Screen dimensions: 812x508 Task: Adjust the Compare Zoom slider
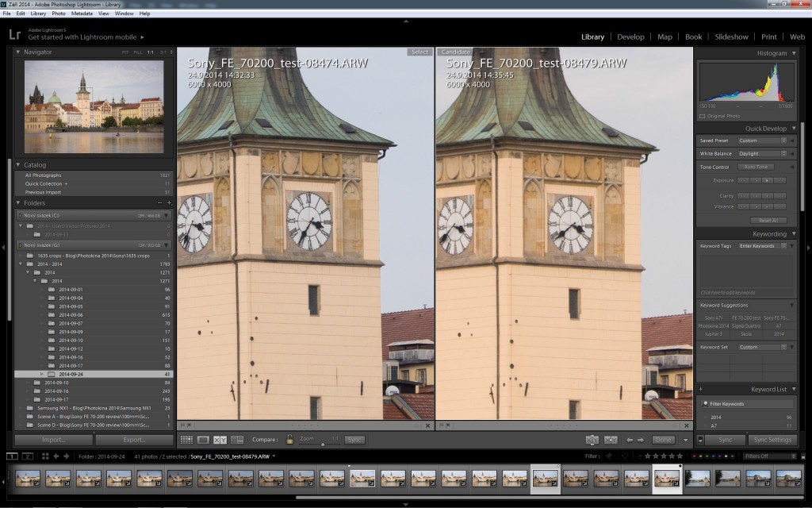tap(321, 444)
